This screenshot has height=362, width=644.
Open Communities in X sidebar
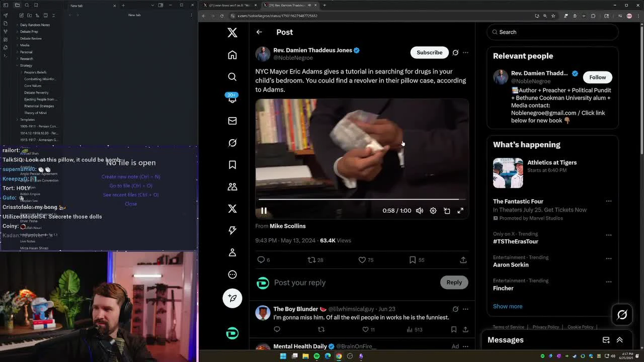pos(232,187)
